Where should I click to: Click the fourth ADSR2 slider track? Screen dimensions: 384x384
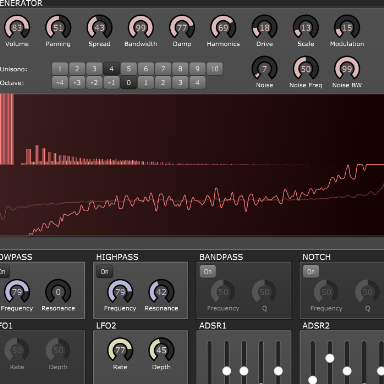click(x=364, y=362)
